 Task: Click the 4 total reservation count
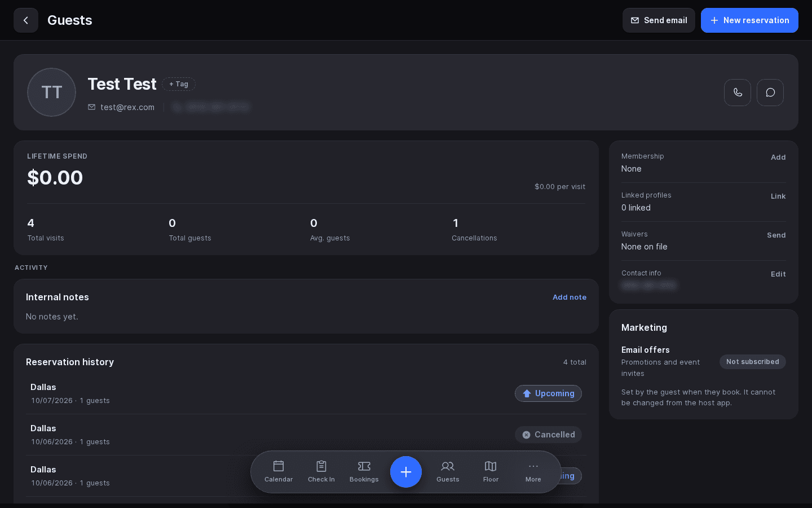point(575,362)
